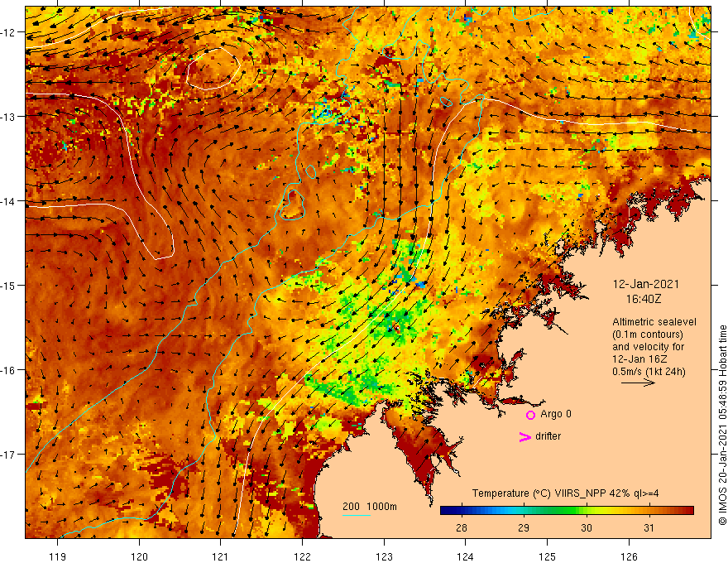Click the magenta Argo 0 circle marker
The image size is (728, 563).
pos(530,415)
